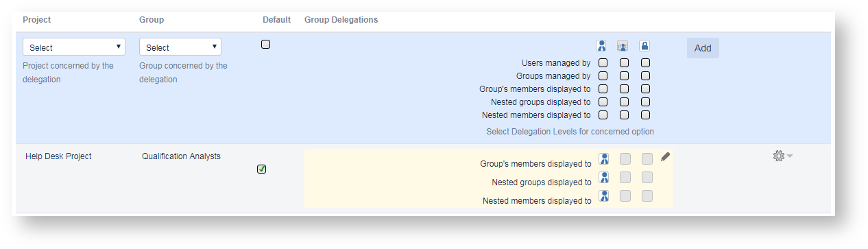868x249 pixels.
Task: Check Nested members displayed to, person column, add row
Action: (603, 115)
